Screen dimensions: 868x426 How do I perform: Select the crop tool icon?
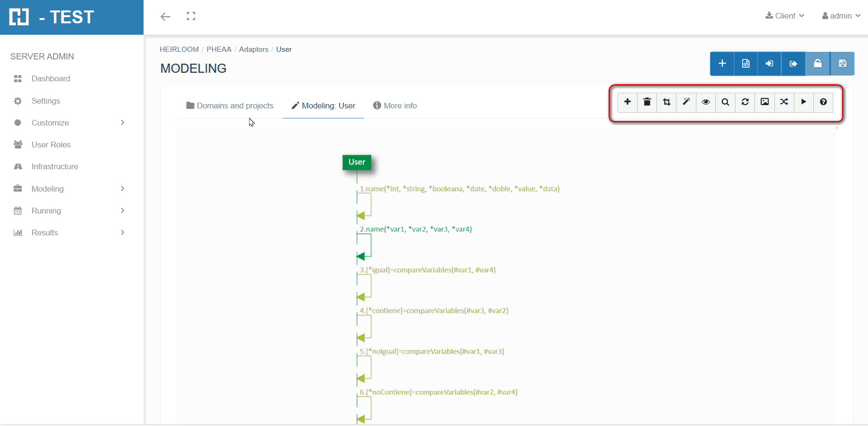666,102
